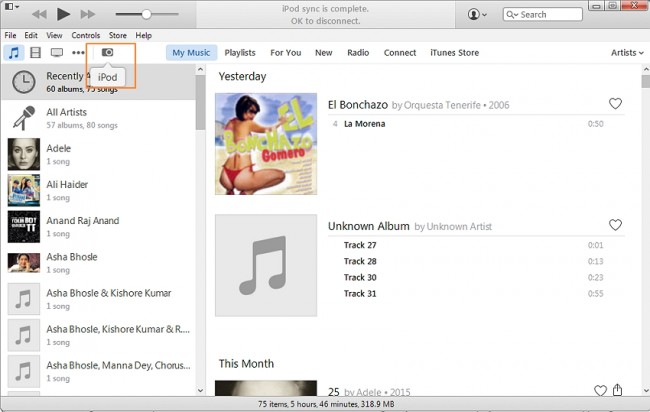Image resolution: width=650 pixels, height=412 pixels.
Task: Open the File menu
Action: tap(10, 36)
